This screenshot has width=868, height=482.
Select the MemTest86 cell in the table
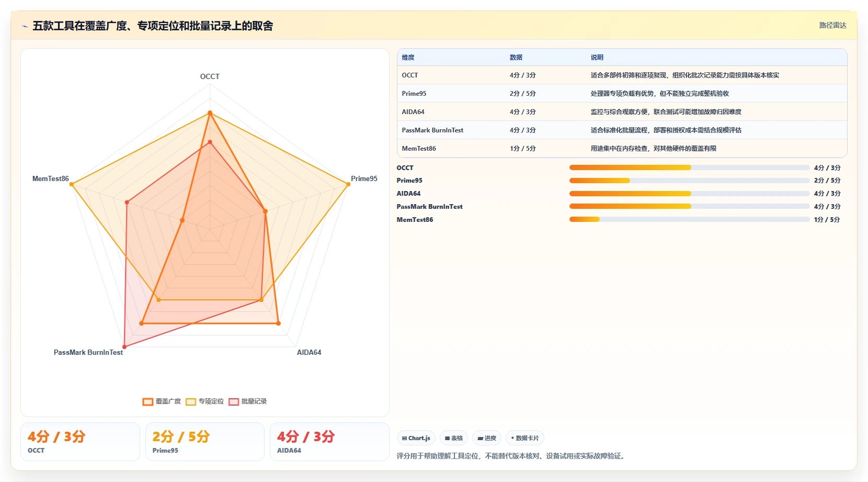[419, 149]
